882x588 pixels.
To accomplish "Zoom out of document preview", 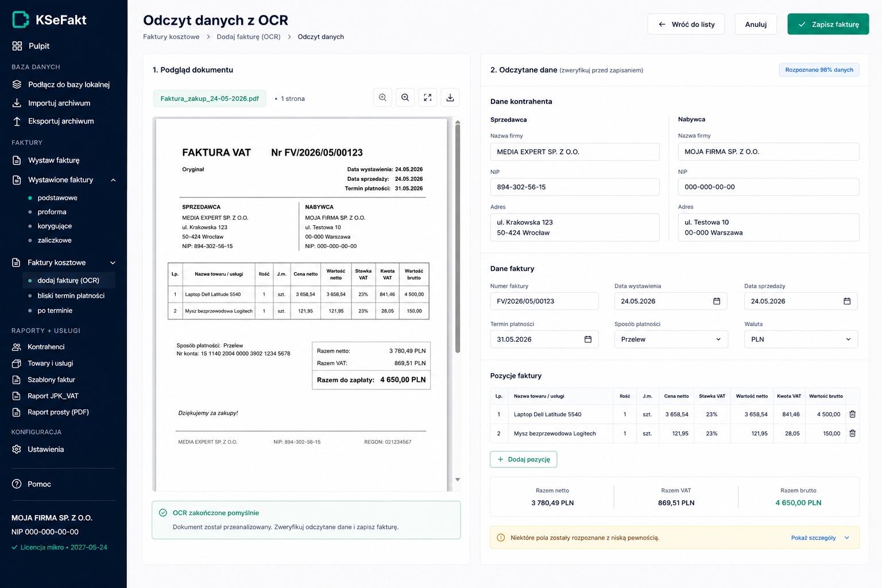I will [x=405, y=98].
